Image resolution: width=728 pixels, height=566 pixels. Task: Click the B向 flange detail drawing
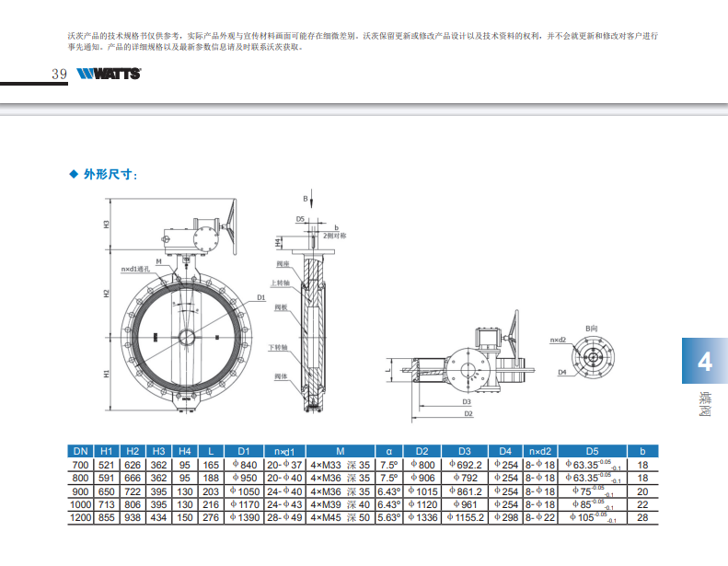pyautogui.click(x=589, y=354)
